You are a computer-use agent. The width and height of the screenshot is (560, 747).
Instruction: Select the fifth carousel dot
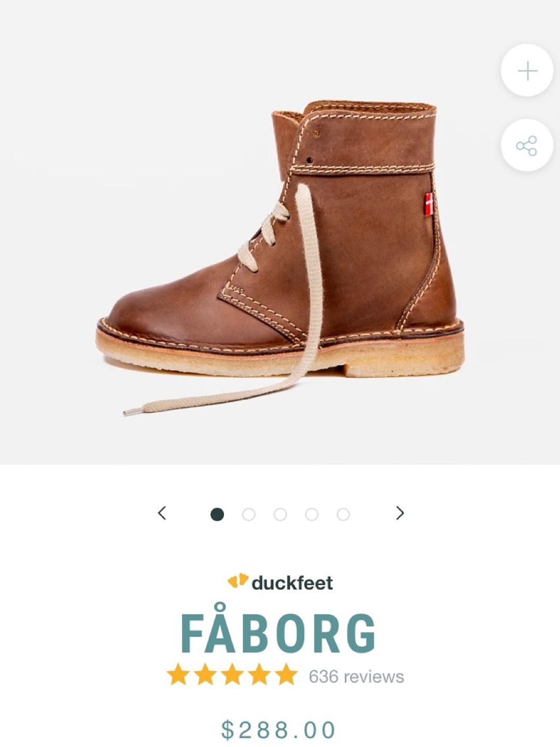click(343, 514)
